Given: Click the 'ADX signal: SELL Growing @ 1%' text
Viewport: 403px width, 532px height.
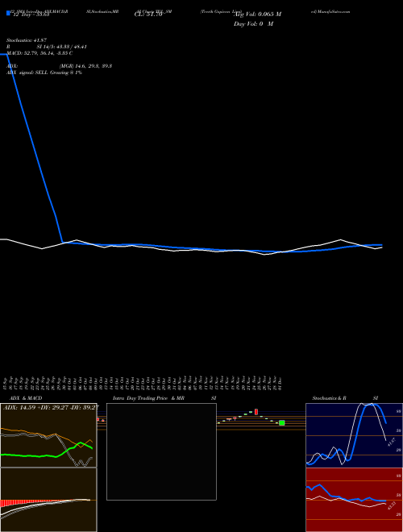Looking at the screenshot, I should click(44, 73).
